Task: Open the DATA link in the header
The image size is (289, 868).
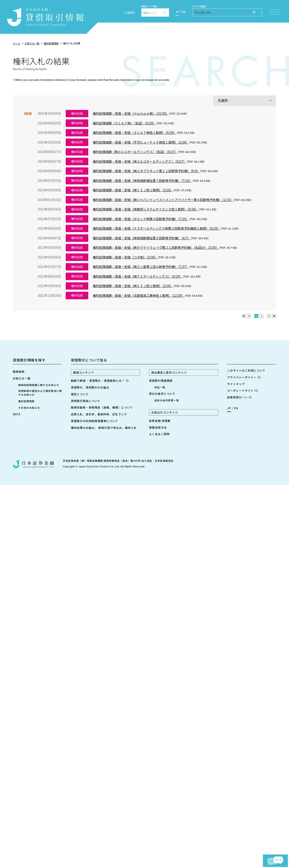Action: pos(129,13)
